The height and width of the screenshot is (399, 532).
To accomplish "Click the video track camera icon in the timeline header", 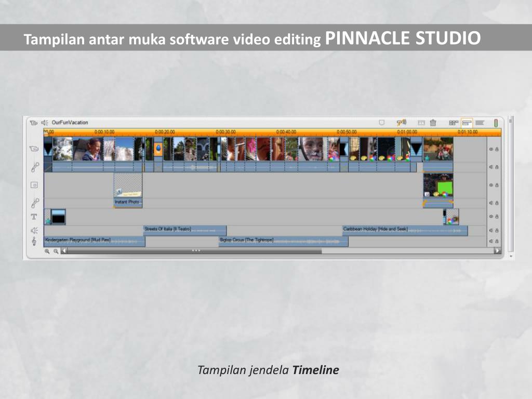I will coord(33,123).
